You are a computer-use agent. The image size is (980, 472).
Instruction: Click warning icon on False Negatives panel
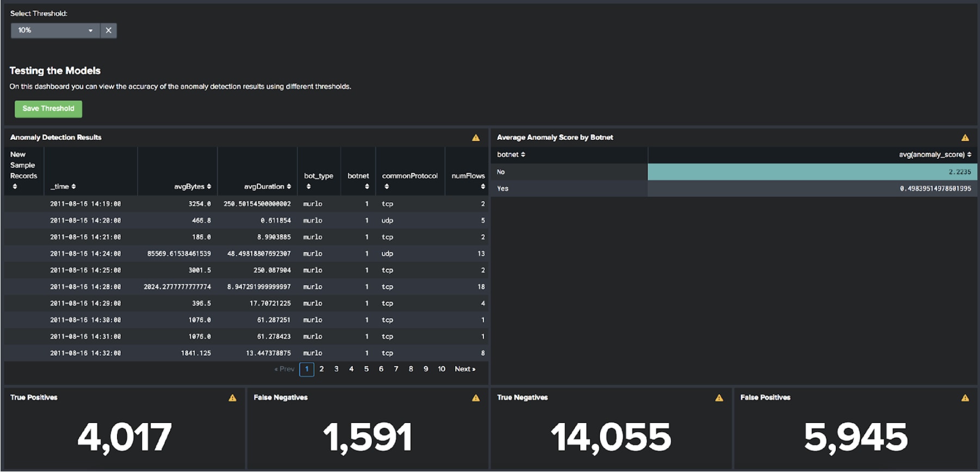[476, 398]
